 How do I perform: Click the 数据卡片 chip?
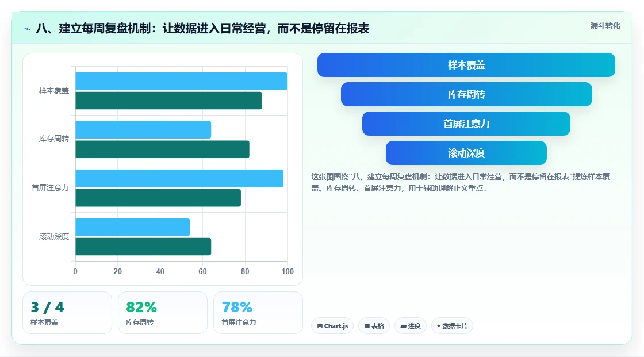click(x=452, y=326)
